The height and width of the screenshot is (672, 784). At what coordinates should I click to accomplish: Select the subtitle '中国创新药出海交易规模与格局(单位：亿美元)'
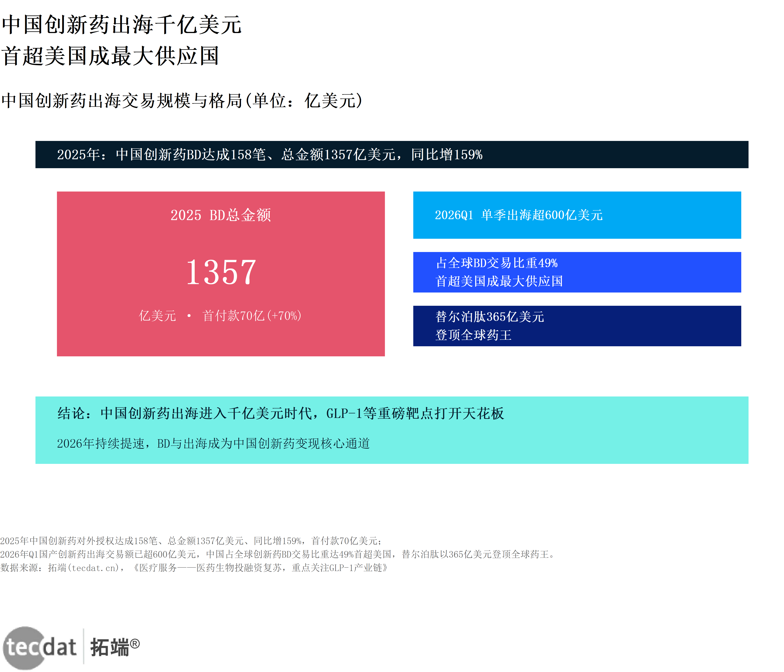[x=182, y=101]
